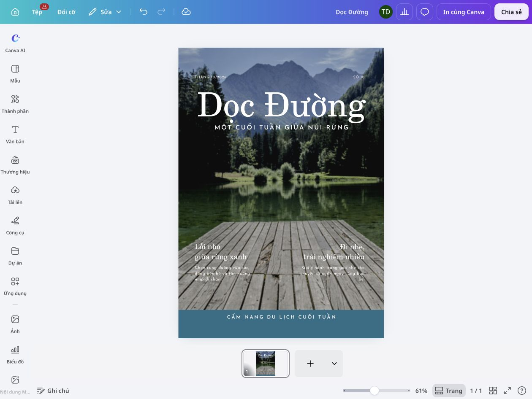Screen dimensions: 532x399
Task: Enter fullscreen presentation mode
Action: pos(508,391)
